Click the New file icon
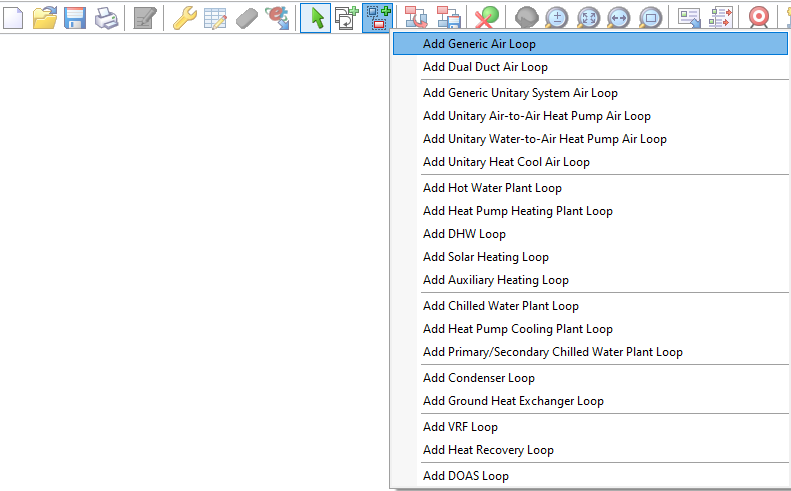Image resolution: width=791 pixels, height=491 pixels. 13,17
